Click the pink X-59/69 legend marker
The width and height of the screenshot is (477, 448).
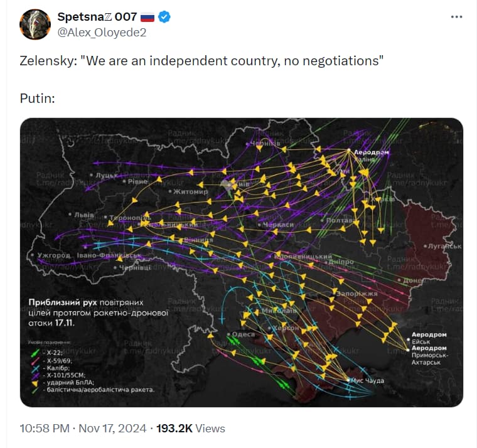tap(35, 361)
